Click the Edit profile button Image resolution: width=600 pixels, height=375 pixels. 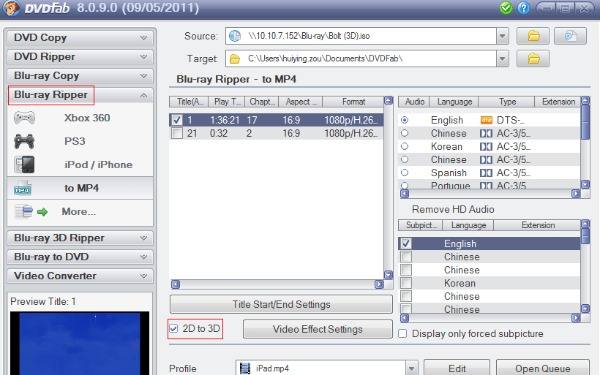coord(457,368)
